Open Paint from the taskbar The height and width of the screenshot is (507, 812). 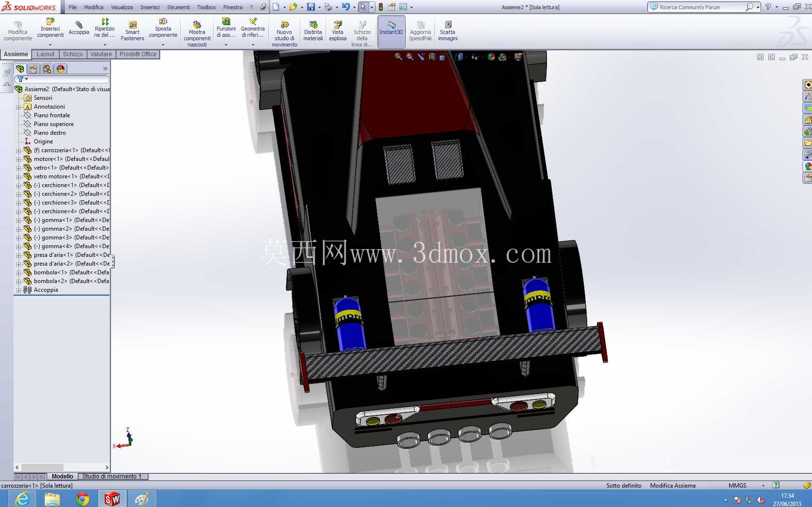coord(142,499)
